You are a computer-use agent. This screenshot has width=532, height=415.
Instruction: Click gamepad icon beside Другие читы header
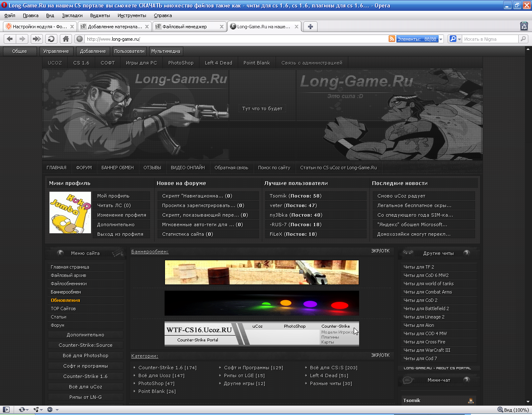pos(408,252)
